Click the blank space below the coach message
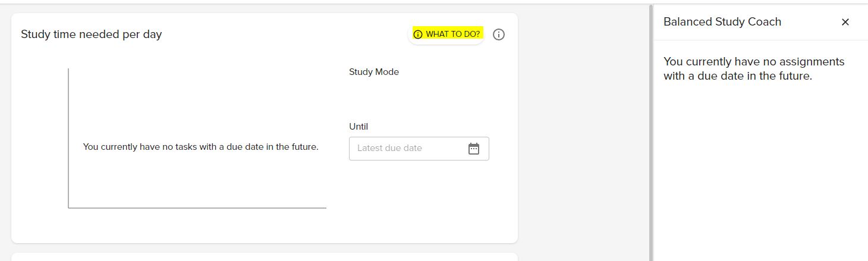The width and height of the screenshot is (868, 261). (x=760, y=172)
